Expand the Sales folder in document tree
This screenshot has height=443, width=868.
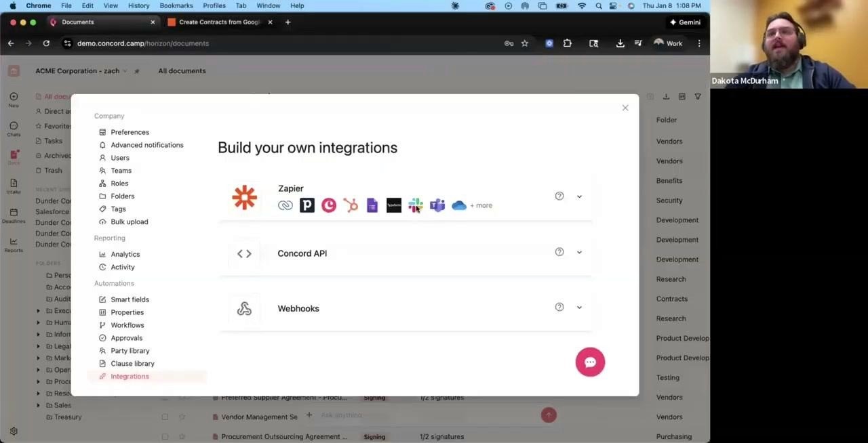click(38, 405)
